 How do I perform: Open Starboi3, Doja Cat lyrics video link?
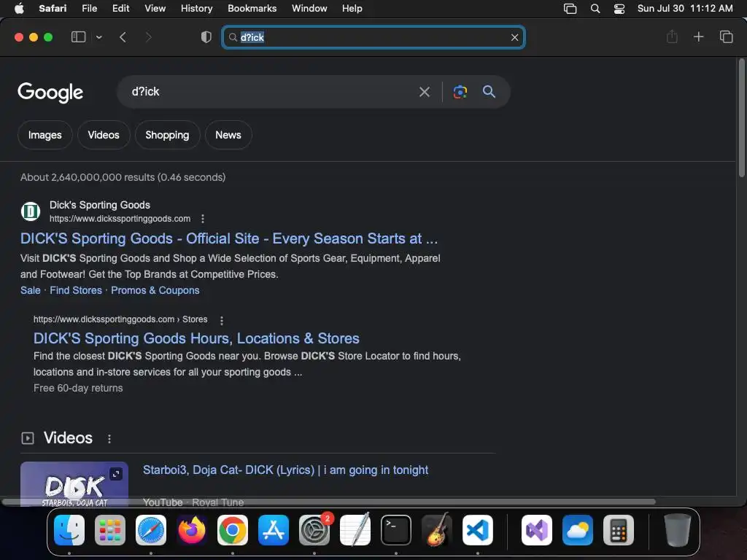tap(285, 470)
